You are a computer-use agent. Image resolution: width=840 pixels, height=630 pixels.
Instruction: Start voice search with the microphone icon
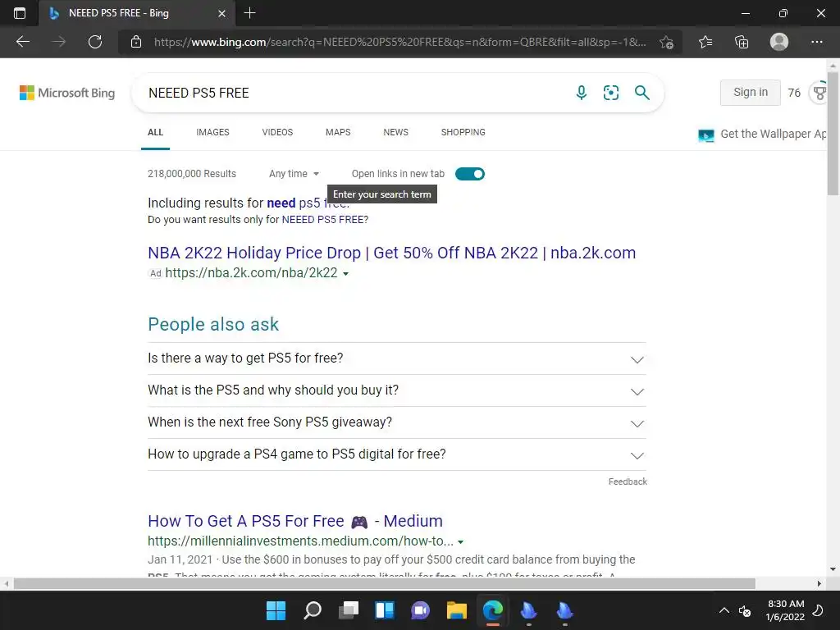click(582, 93)
